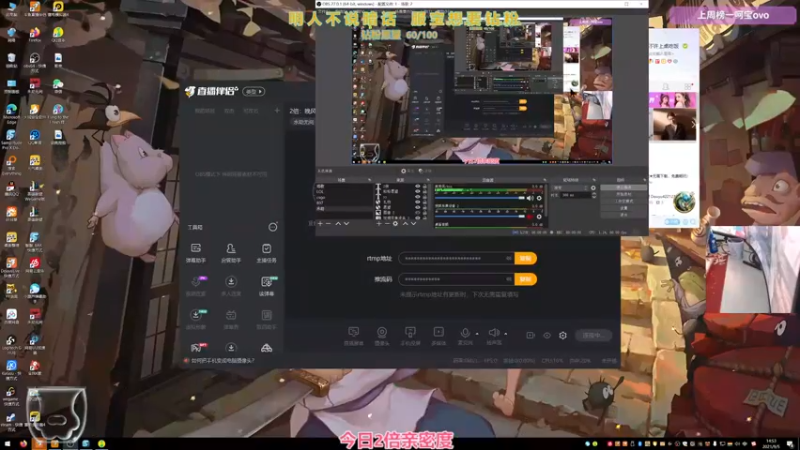The height and width of the screenshot is (450, 800).
Task: Click the 直播伴侣 logo in the window header
Action: coord(211,91)
